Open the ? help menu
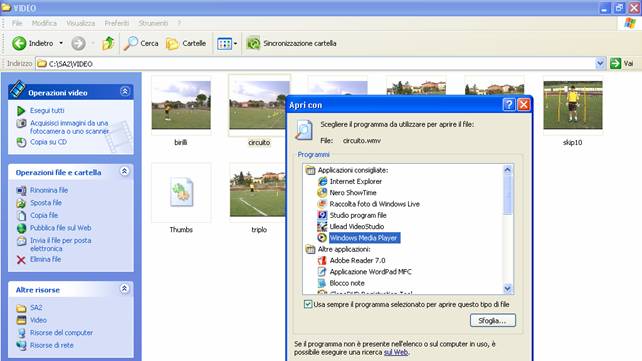This screenshot has width=642, height=361. click(x=179, y=23)
